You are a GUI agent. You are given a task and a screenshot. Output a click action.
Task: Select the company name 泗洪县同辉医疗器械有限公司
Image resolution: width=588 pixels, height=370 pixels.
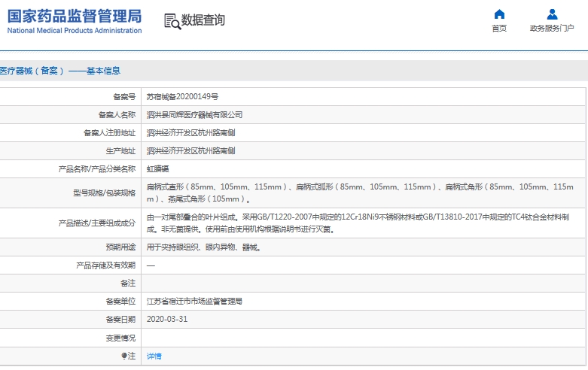pyautogui.click(x=194, y=115)
